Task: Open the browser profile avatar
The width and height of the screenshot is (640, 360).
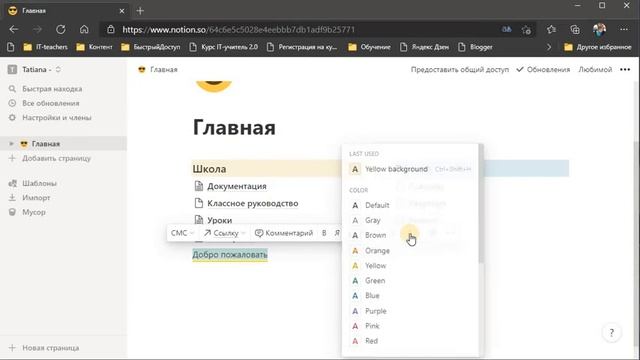Action: coord(599,29)
